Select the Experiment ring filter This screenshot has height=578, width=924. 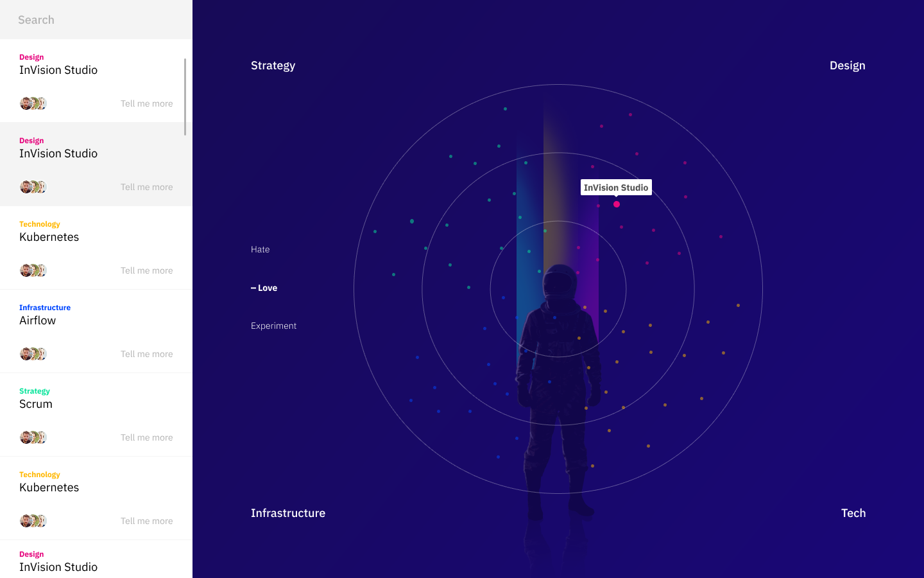coord(274,326)
